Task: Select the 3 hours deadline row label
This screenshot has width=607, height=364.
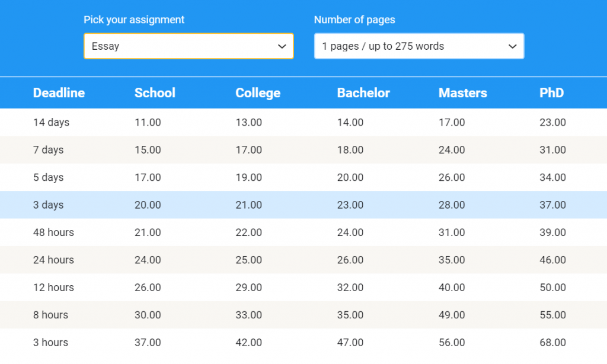Action: pyautogui.click(x=50, y=342)
